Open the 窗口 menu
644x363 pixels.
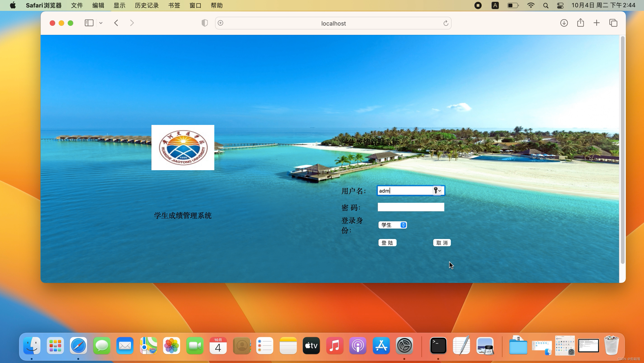coord(195,5)
